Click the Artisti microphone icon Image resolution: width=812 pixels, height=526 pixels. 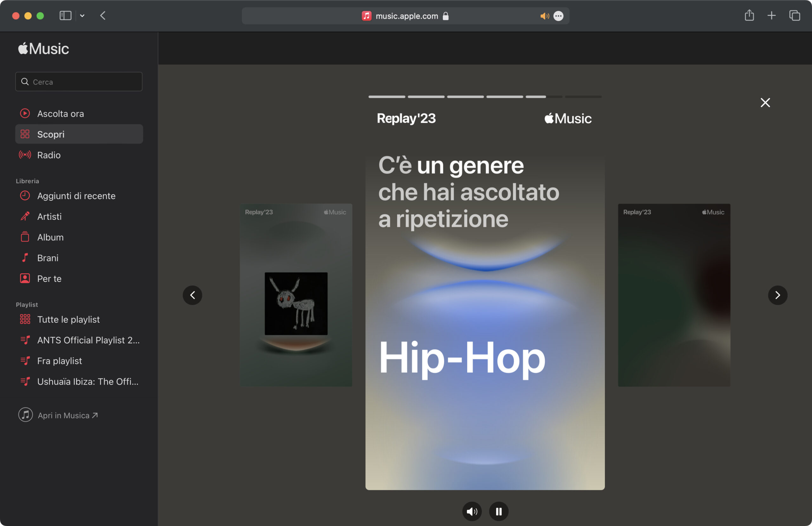pyautogui.click(x=25, y=216)
